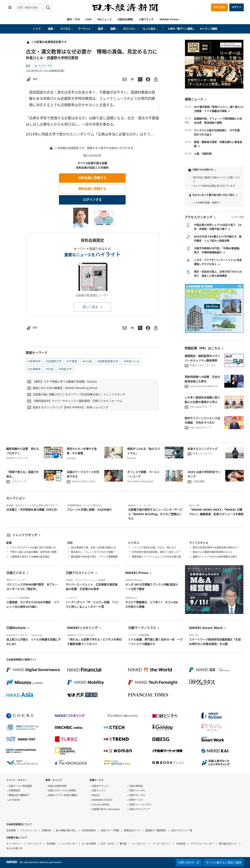Share to note icon above the article summary
Screen dimensions: 250x868
coord(132,80)
